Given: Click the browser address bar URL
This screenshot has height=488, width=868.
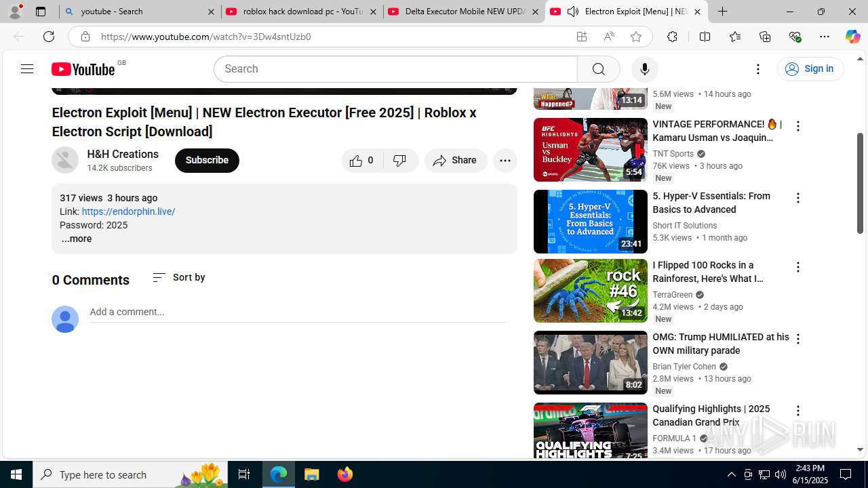Looking at the screenshot, I should (205, 37).
